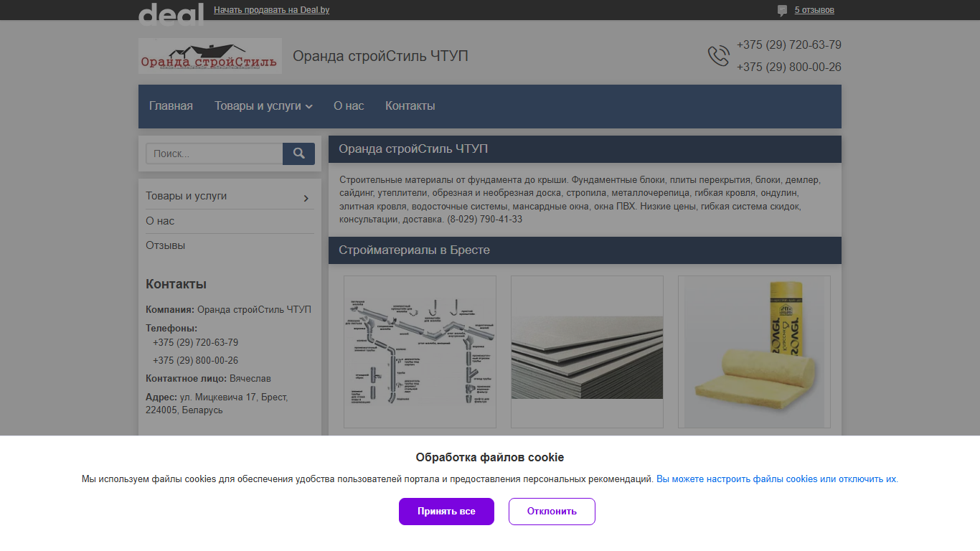Click the phone handset icon
This screenshot has width=980, height=551.
click(718, 56)
